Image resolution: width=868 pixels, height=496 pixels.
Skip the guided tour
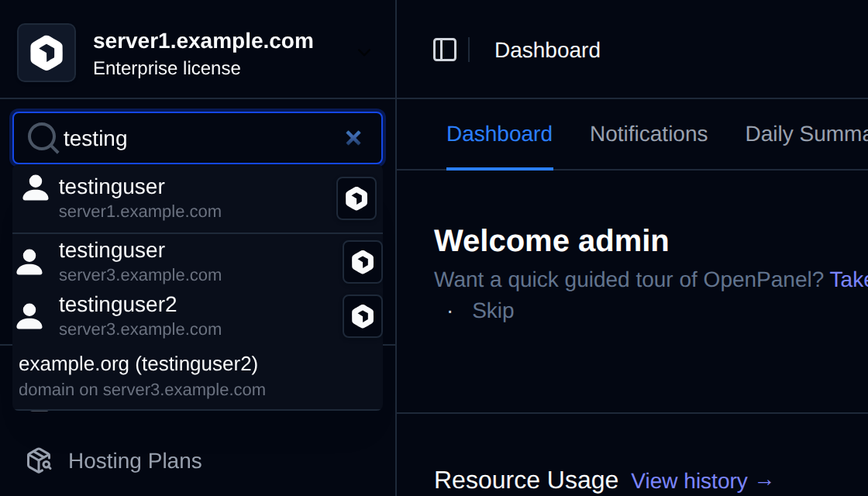click(x=493, y=311)
